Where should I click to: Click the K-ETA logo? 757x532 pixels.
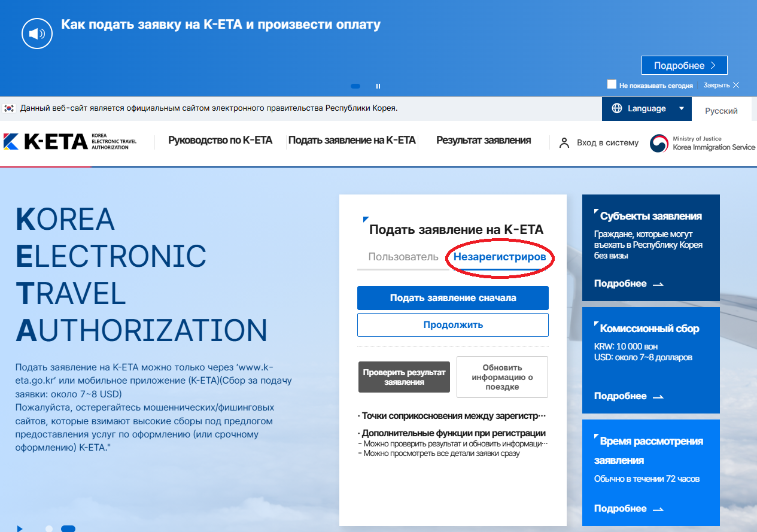(70, 141)
